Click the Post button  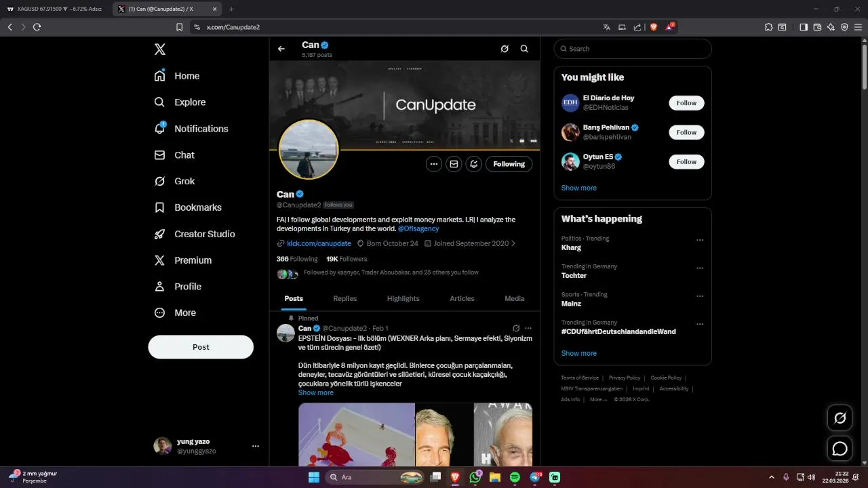pos(201,347)
